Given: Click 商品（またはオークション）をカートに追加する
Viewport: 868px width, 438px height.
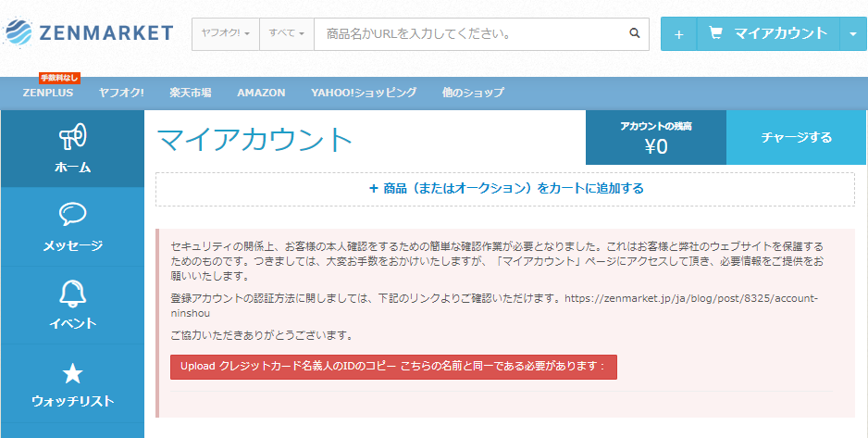Looking at the screenshot, I should [505, 189].
